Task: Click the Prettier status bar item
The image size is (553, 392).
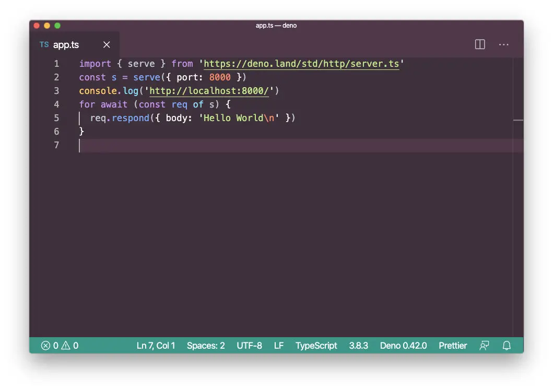Action: click(x=453, y=346)
